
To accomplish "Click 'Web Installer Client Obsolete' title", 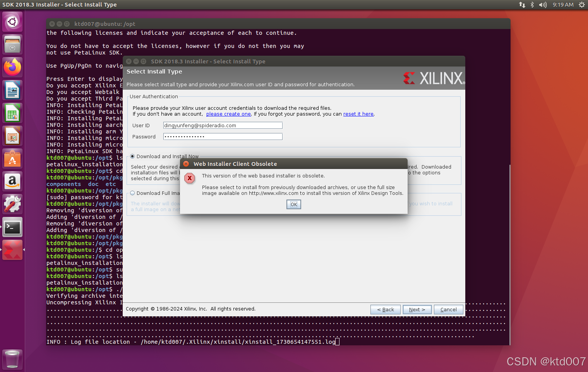I will (x=235, y=164).
